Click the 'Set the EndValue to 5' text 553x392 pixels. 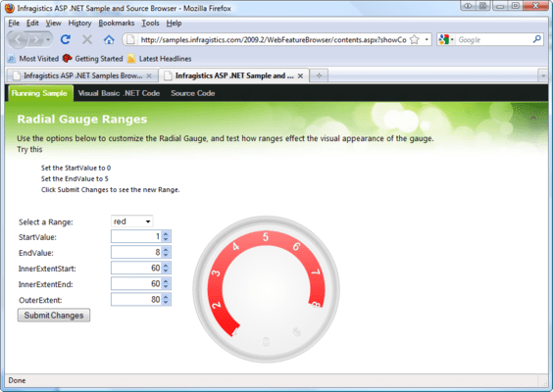75,178
